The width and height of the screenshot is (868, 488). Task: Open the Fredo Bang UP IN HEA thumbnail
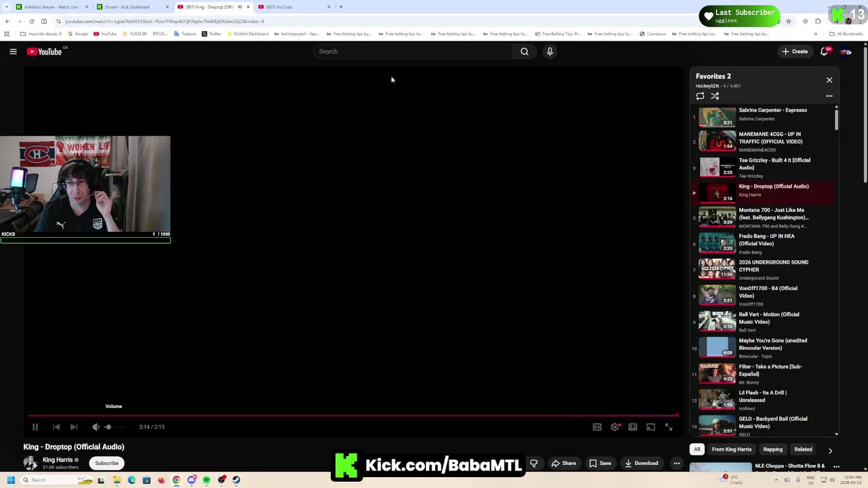[x=717, y=243]
